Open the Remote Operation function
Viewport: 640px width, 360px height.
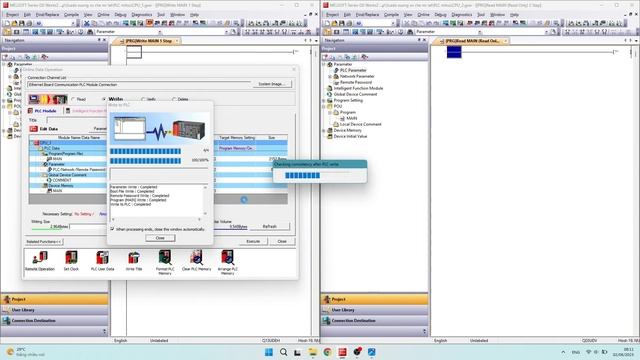click(x=40, y=261)
